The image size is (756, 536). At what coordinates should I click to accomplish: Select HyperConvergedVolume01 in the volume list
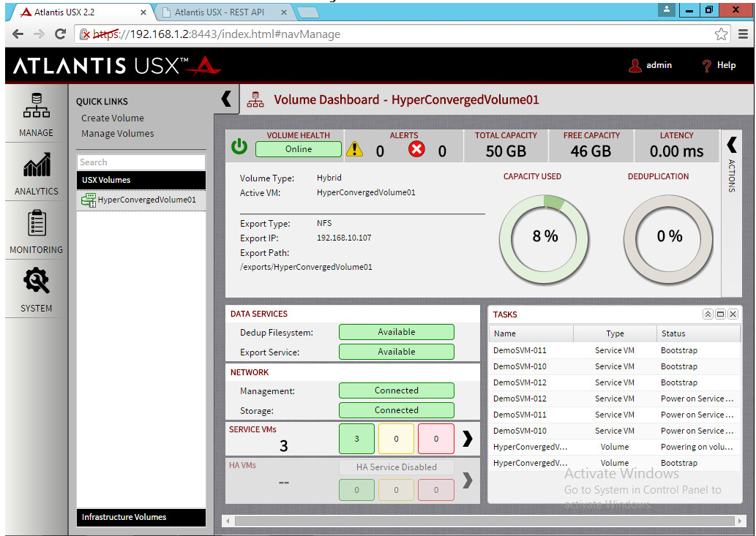[x=141, y=200]
